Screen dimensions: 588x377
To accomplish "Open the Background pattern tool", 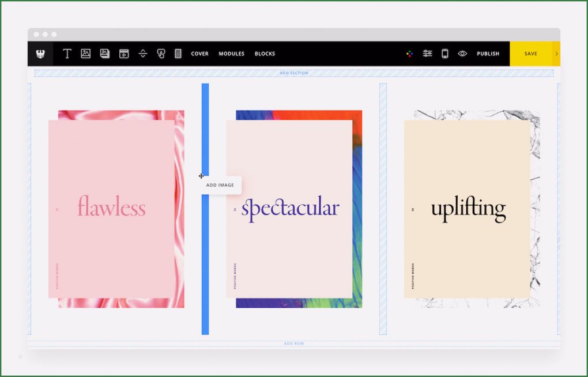I will click(x=178, y=54).
